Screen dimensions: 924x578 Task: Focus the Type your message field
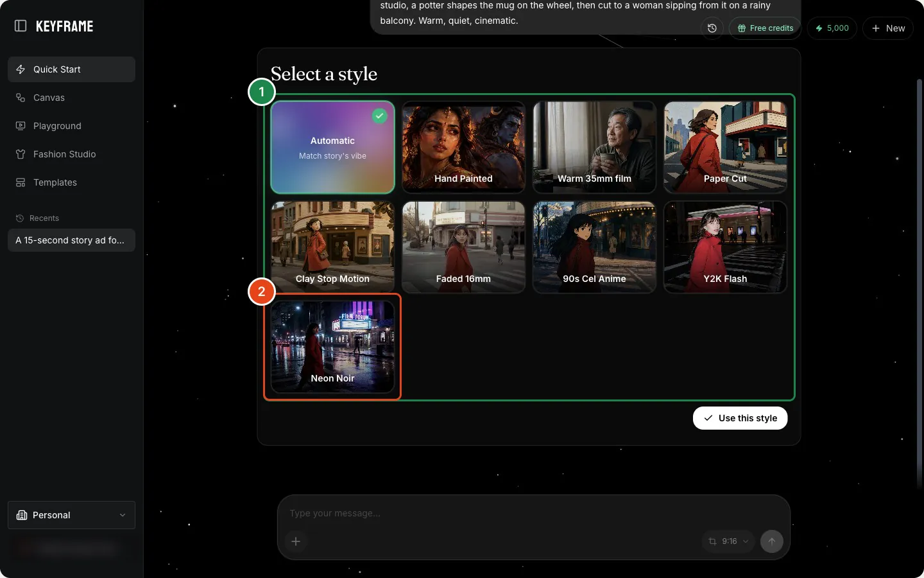tap(533, 513)
